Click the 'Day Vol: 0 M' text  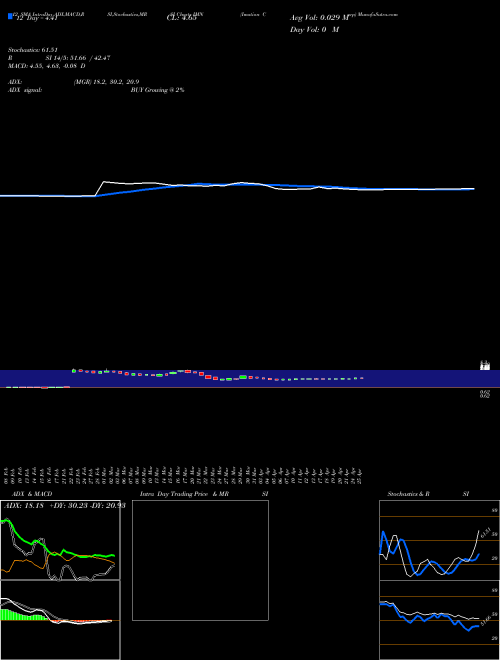point(314,29)
